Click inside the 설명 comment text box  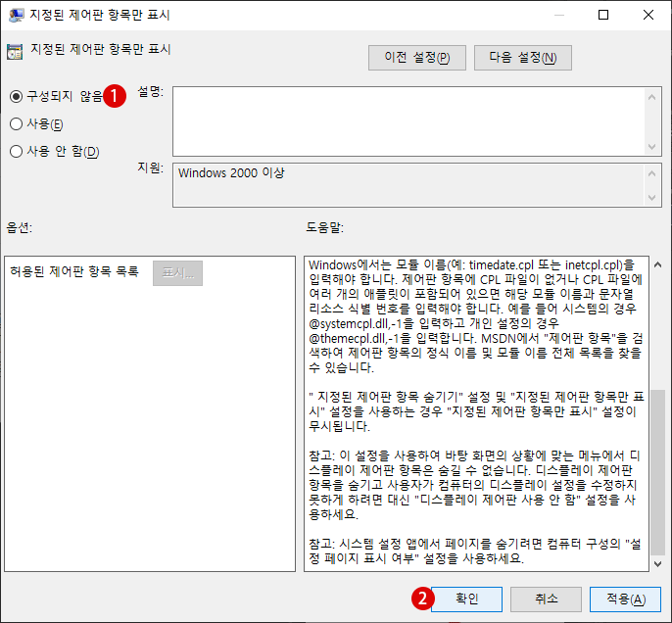(x=409, y=121)
